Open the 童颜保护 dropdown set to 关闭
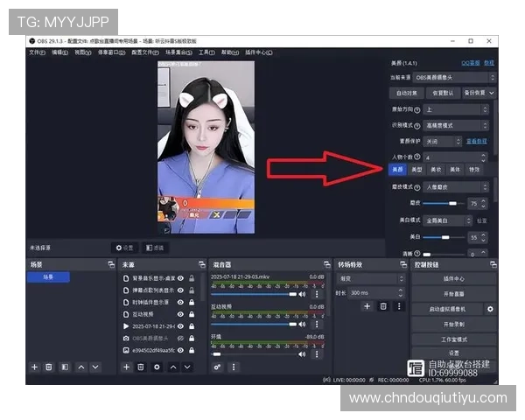Viewport: 525px width, 420px height. point(443,142)
